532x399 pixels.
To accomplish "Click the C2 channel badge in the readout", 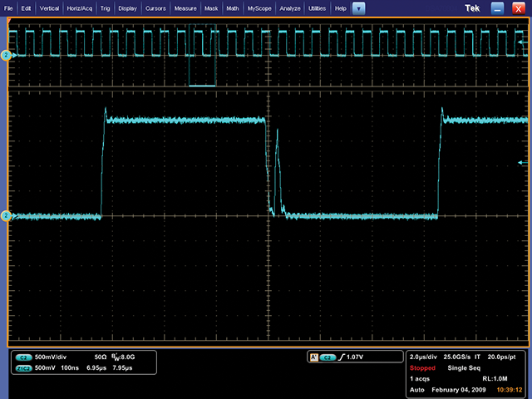I will click(x=23, y=357).
